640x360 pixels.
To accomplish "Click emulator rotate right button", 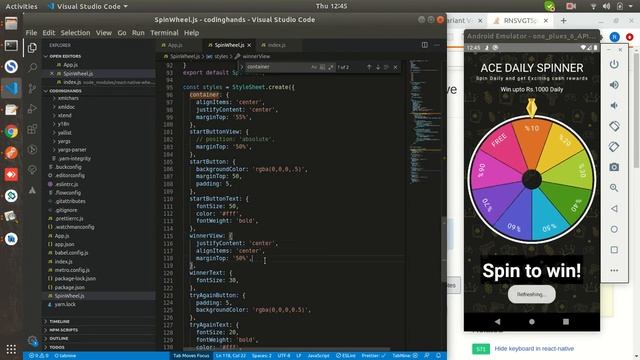I will (614, 147).
